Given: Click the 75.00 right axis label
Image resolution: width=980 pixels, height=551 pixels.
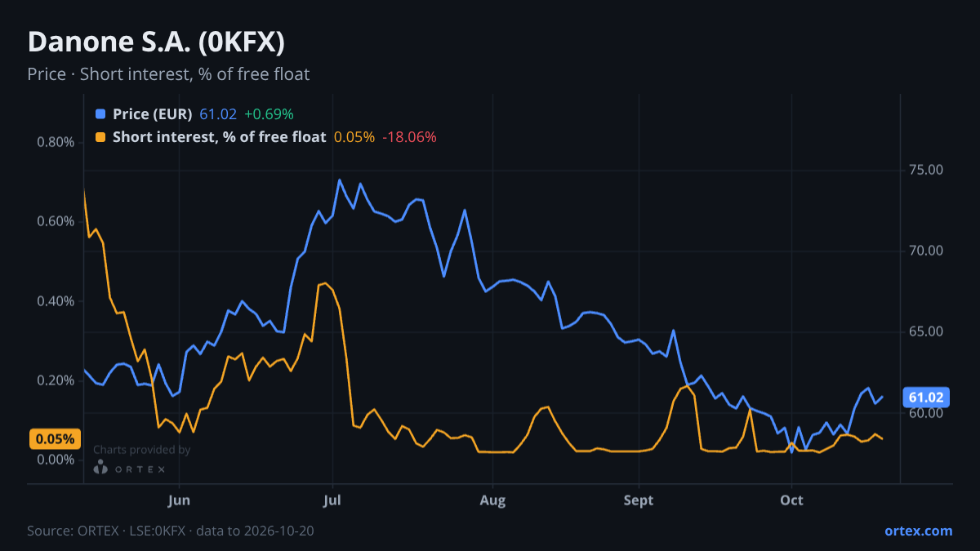Looking at the screenshot, I should 926,170.
